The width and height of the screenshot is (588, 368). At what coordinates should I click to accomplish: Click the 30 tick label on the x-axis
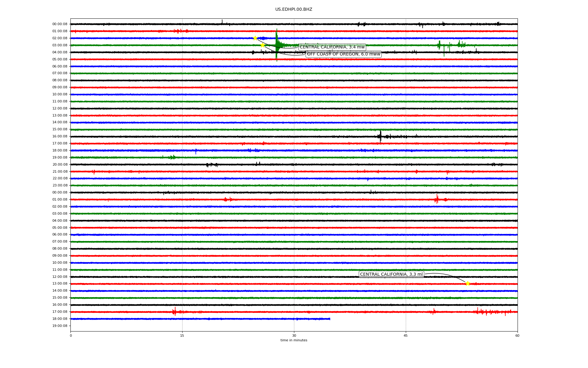tap(294, 335)
